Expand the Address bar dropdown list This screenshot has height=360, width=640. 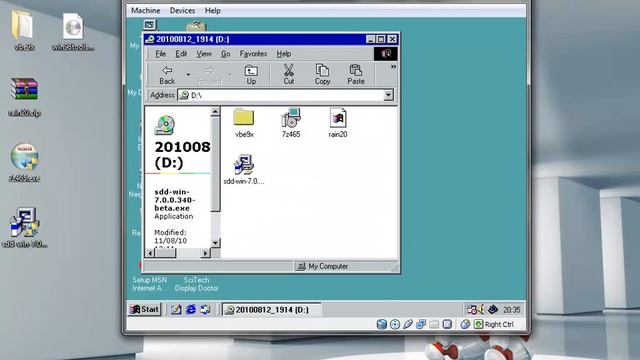pos(388,95)
